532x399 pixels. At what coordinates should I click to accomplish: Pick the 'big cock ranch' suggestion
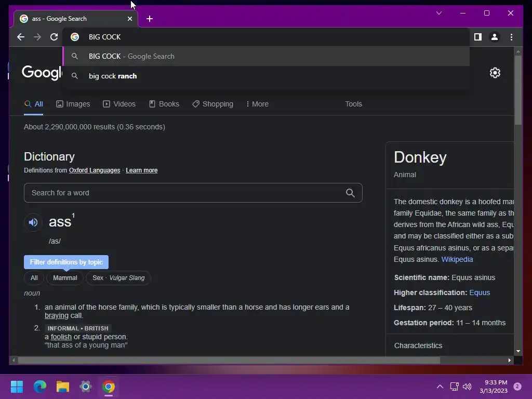tap(267, 76)
